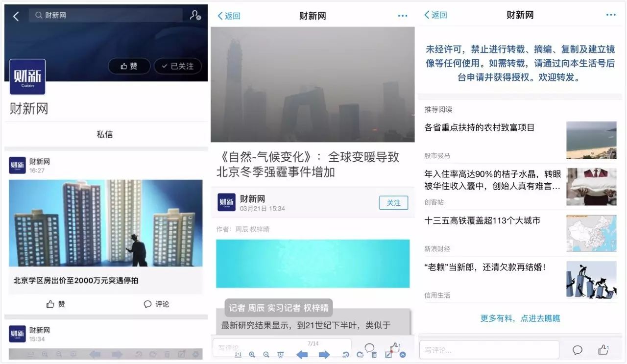Like the post about 北京学区房
This screenshot has width=627, height=364.
[x=55, y=304]
